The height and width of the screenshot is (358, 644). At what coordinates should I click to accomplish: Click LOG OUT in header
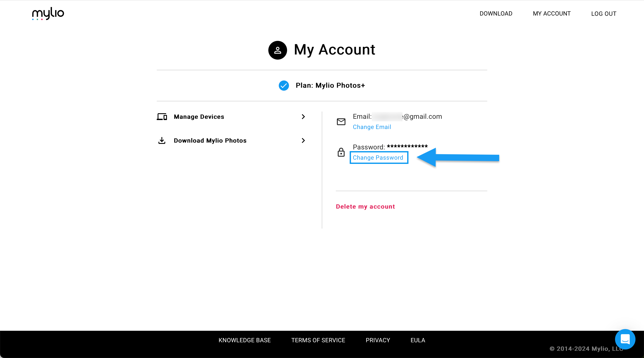[x=604, y=14]
